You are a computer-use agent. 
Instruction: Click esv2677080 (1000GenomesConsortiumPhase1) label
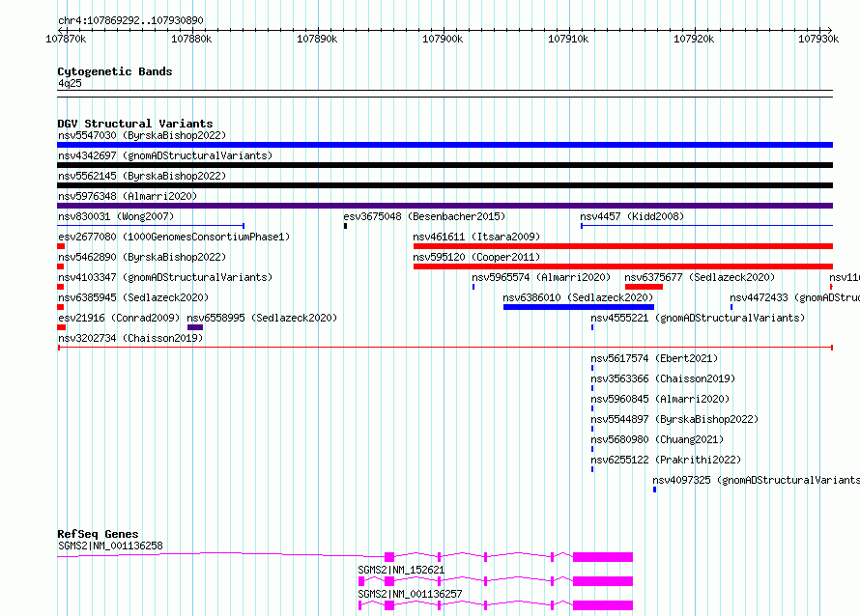click(174, 237)
